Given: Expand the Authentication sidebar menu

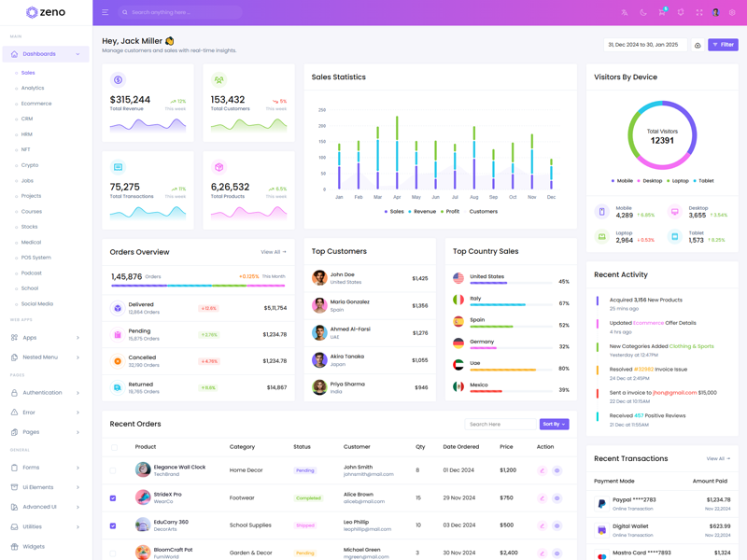Looking at the screenshot, I should tap(45, 393).
